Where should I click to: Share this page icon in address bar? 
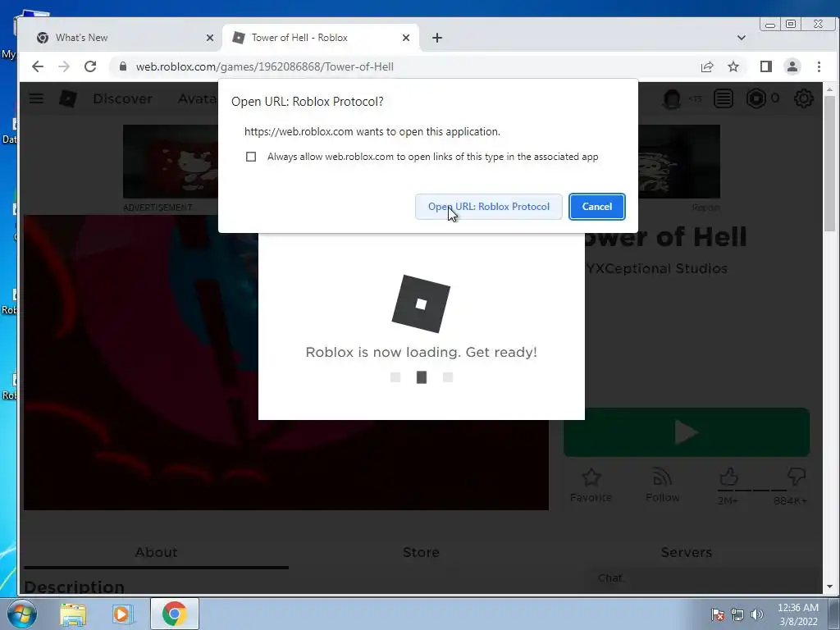(707, 66)
